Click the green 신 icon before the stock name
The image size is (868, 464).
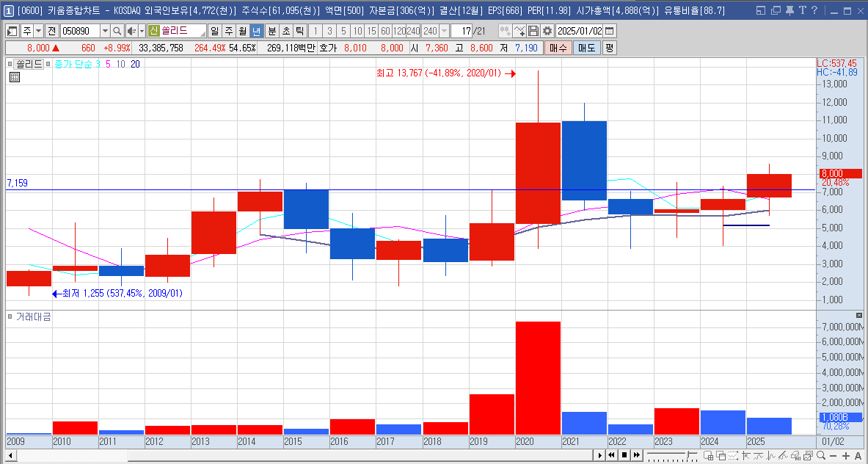tap(154, 31)
